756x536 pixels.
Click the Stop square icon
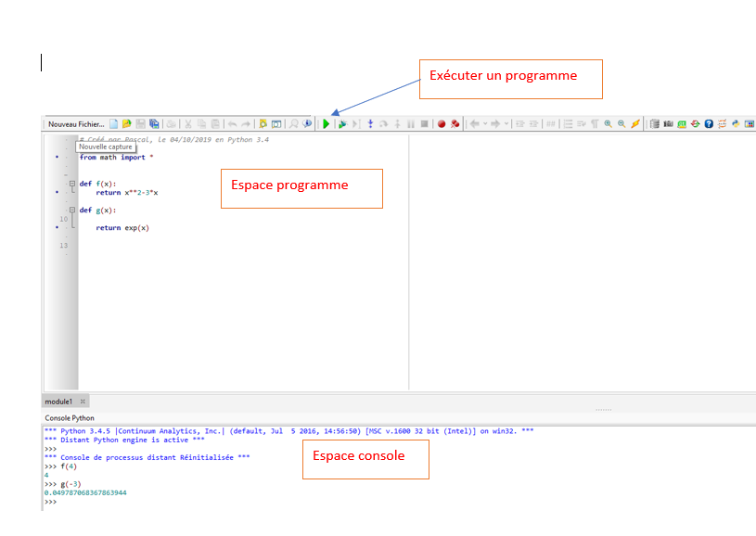(x=424, y=124)
